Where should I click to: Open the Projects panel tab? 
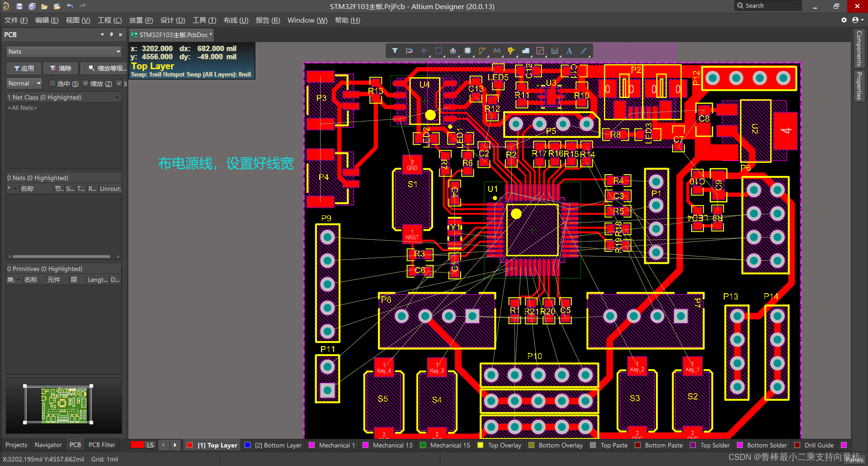click(x=16, y=445)
